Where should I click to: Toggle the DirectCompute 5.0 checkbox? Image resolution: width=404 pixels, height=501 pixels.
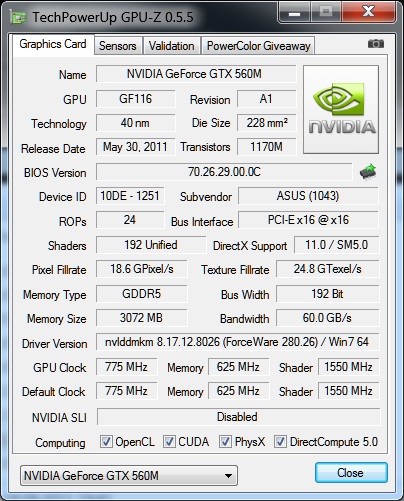point(280,442)
